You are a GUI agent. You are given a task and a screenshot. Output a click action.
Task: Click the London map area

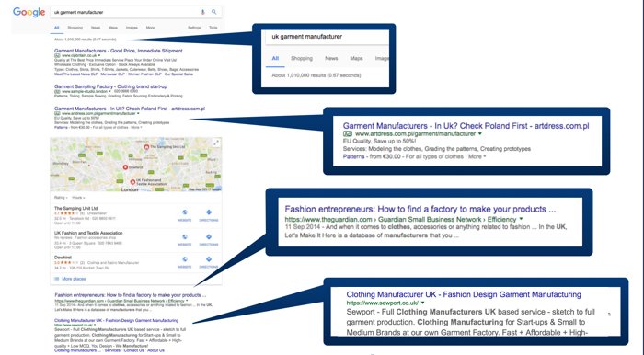[136, 164]
